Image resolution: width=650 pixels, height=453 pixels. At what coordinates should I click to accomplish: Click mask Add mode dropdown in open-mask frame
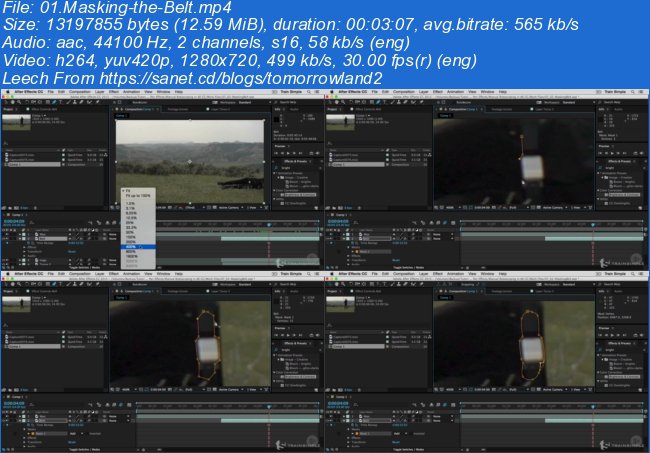(75, 434)
